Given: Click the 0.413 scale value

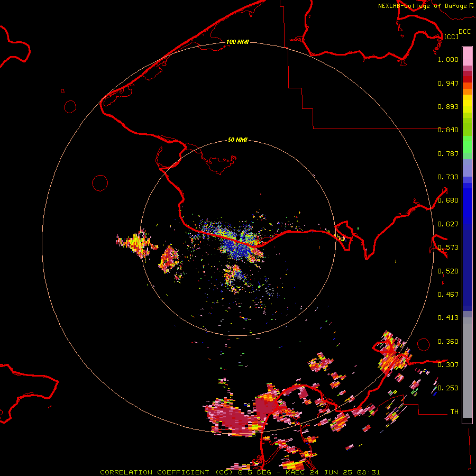Looking at the screenshot, I should point(448,318).
